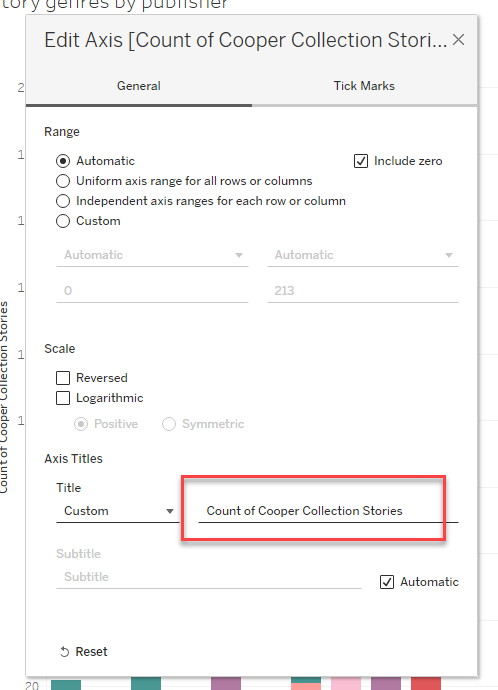
Task: Choose Uniform axis range for all rows
Action: pyautogui.click(x=63, y=181)
